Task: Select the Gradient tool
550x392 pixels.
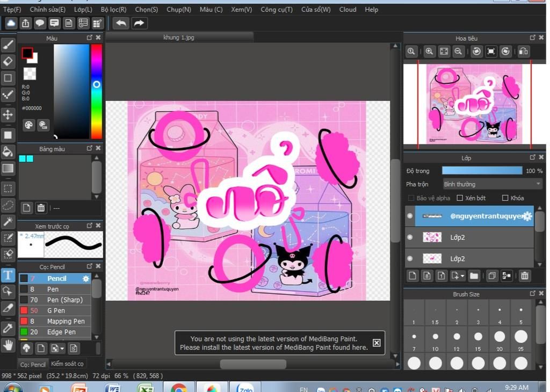Action: 8,169
